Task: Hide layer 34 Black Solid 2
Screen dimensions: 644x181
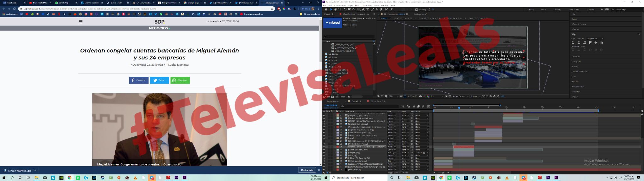Action: coord(324,169)
